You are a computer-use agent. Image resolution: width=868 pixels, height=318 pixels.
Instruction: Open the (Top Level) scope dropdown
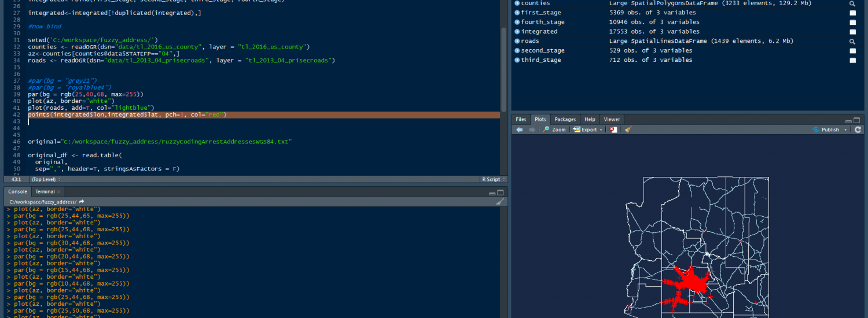[45, 179]
